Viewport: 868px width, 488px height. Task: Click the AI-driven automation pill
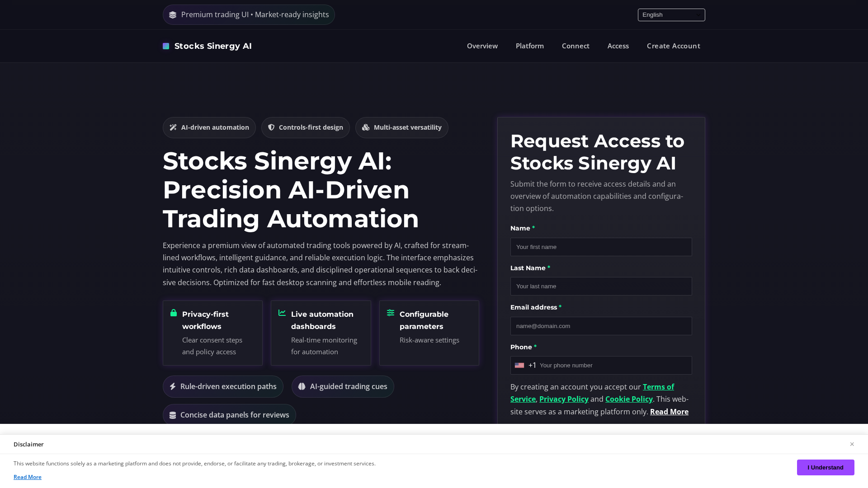pyautogui.click(x=209, y=128)
